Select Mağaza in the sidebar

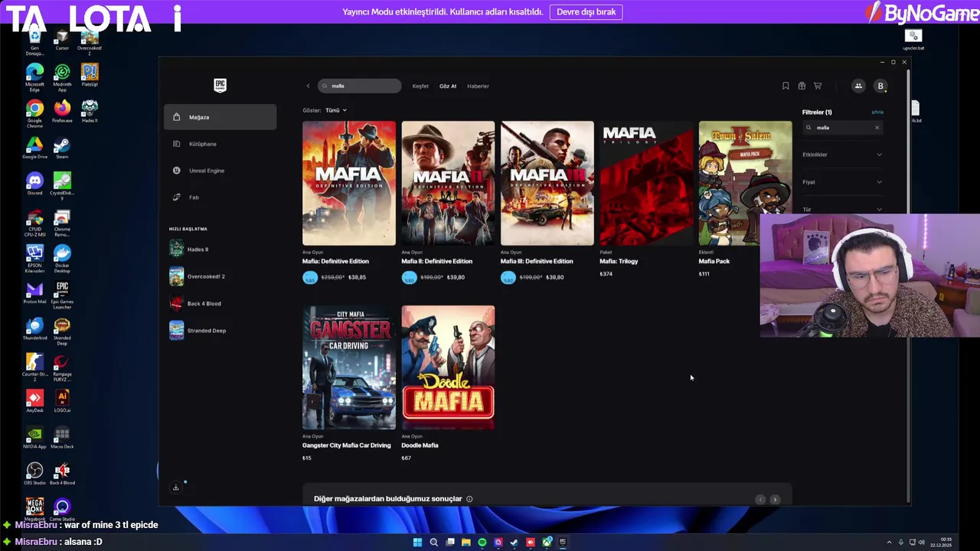220,117
